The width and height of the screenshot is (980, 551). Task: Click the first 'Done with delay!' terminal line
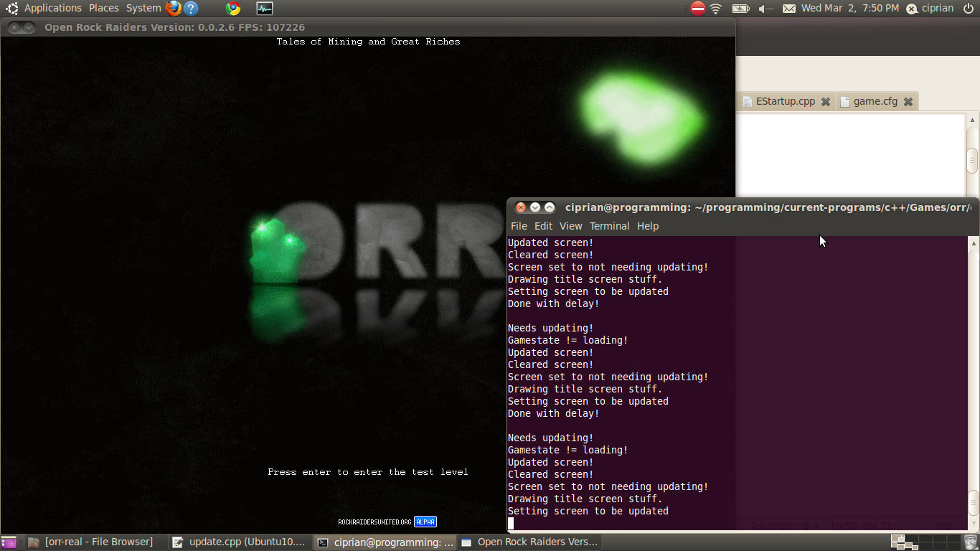(553, 303)
